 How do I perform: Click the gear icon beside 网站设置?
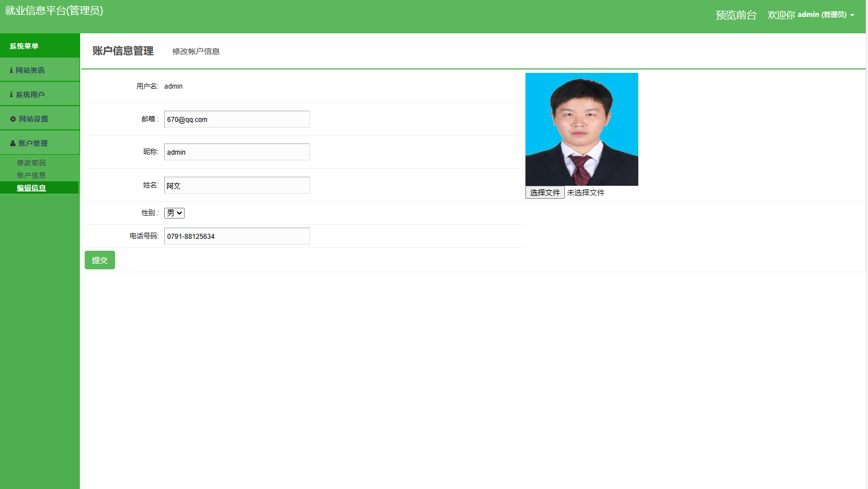coord(13,119)
